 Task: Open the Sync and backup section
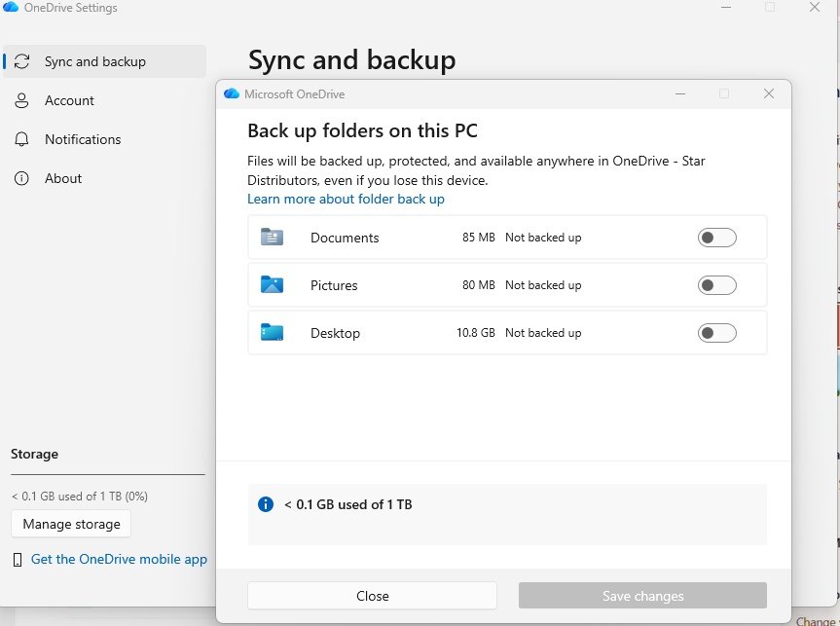[104, 61]
